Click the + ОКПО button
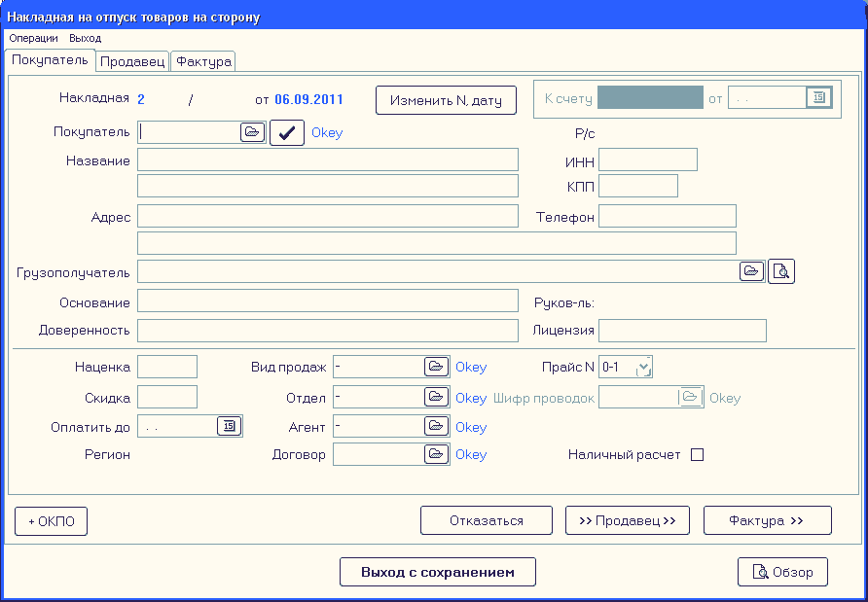The image size is (868, 602). pyautogui.click(x=51, y=521)
